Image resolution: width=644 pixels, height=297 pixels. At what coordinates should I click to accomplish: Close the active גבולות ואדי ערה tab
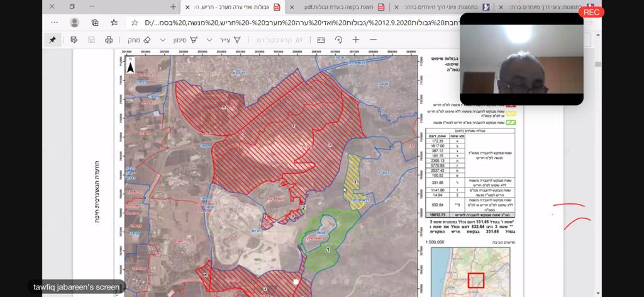187,7
